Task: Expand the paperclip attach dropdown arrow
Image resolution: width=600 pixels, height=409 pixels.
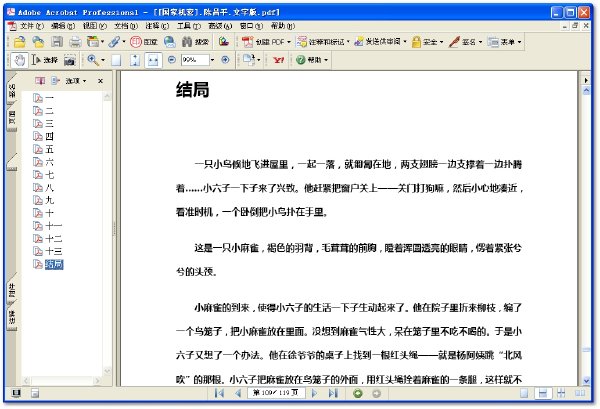Action: pos(124,42)
